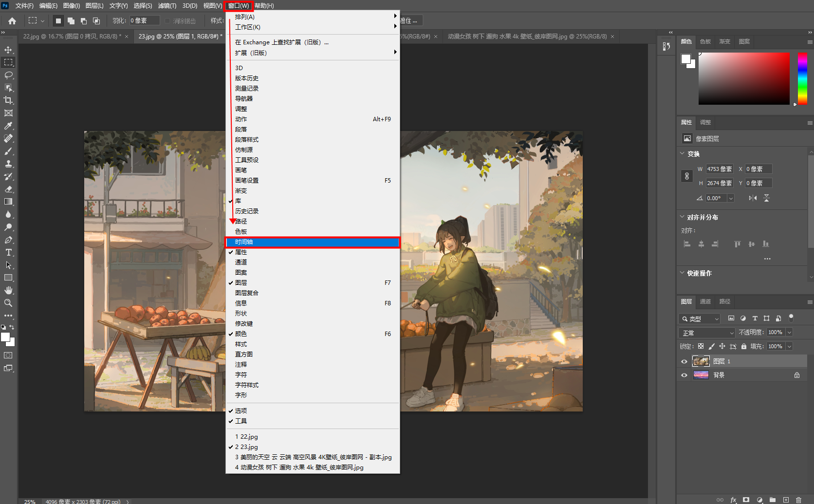Uncheck 属性 in the Window menu
Image resolution: width=814 pixels, height=504 pixels.
click(313, 252)
